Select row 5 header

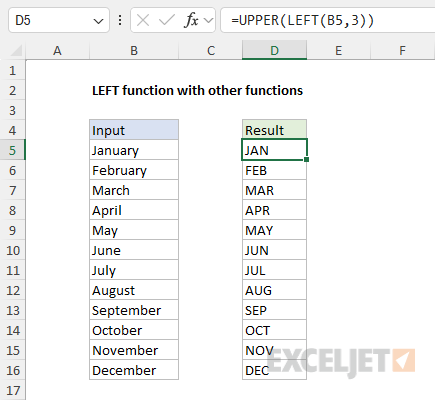coord(13,150)
